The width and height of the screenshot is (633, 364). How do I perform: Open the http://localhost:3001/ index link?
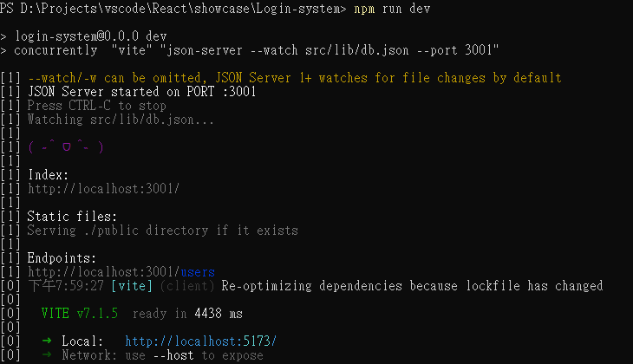103,189
